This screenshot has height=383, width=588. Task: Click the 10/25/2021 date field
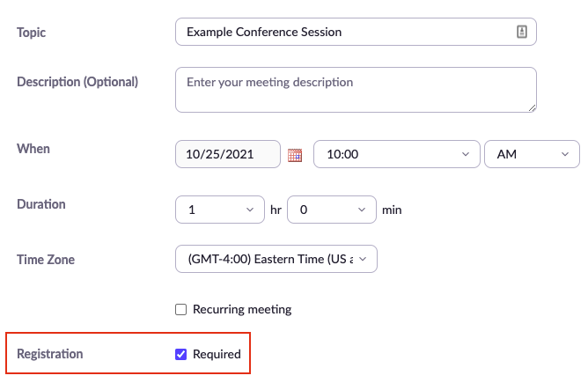tap(228, 154)
